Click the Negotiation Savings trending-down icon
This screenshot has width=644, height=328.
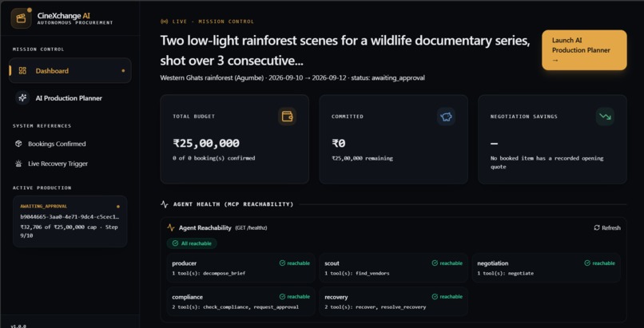[x=605, y=117]
